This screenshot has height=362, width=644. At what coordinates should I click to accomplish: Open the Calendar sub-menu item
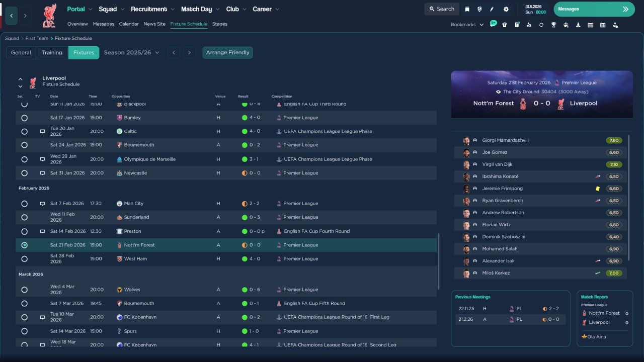click(129, 24)
